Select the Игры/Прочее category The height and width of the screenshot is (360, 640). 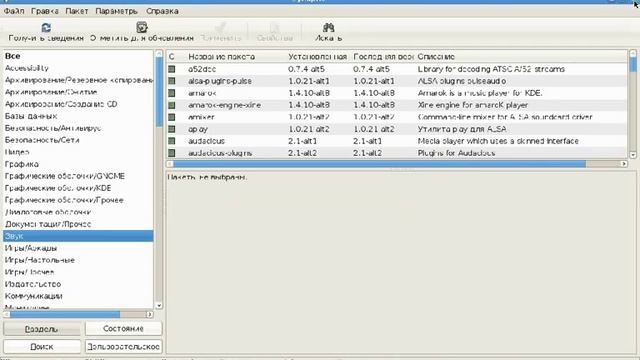78,272
